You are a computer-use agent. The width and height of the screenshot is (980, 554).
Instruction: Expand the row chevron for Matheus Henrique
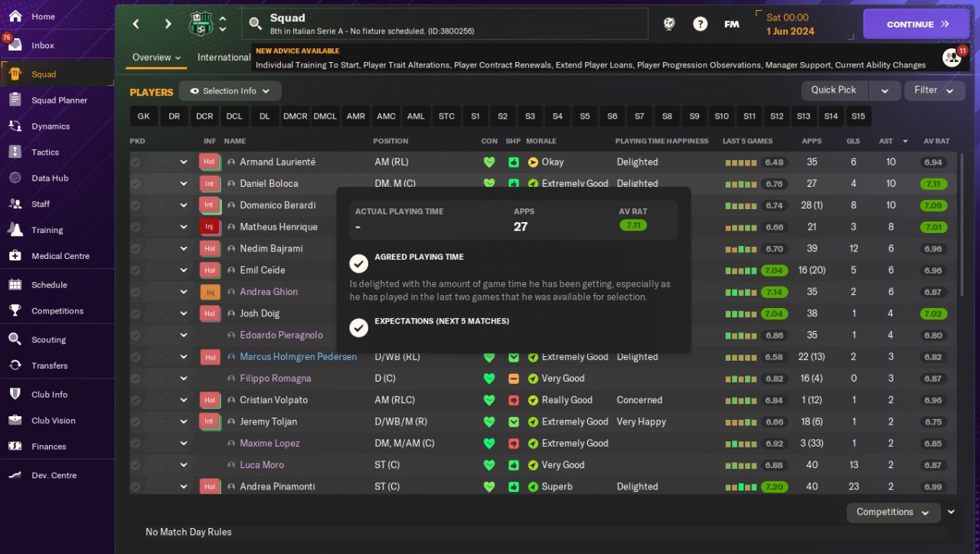pos(184,227)
